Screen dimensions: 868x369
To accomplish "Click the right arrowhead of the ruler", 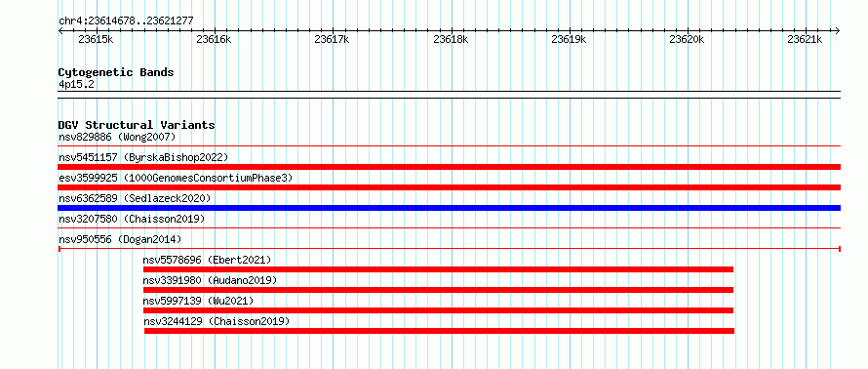I will (x=837, y=30).
